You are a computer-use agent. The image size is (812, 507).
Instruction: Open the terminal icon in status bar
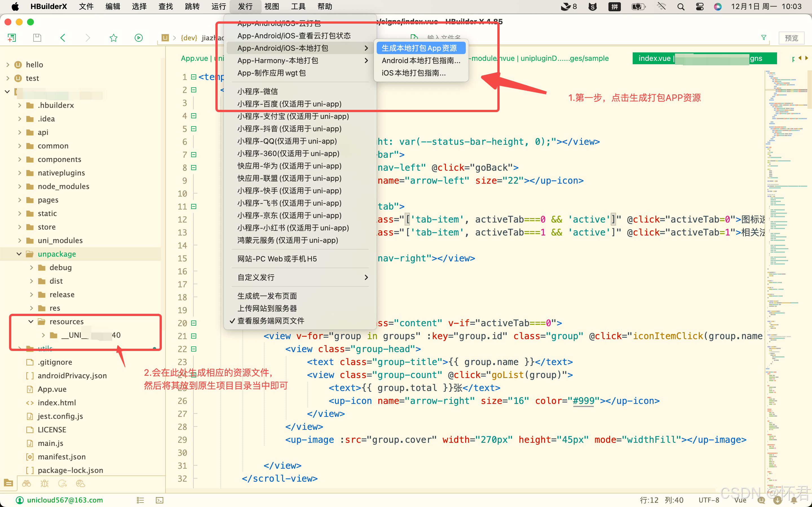click(159, 500)
